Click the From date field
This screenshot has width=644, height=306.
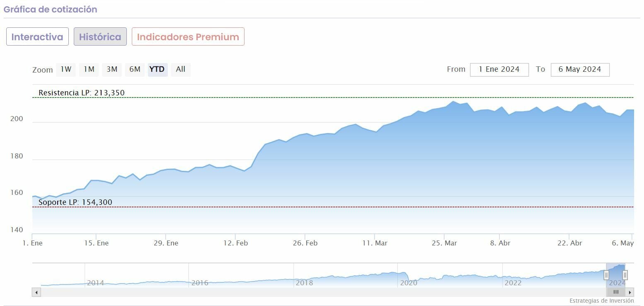[499, 70]
